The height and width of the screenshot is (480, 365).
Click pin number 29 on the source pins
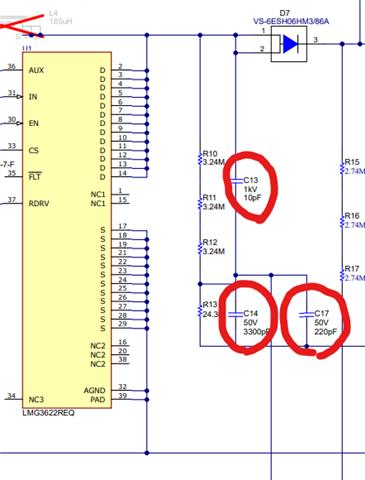(x=123, y=324)
